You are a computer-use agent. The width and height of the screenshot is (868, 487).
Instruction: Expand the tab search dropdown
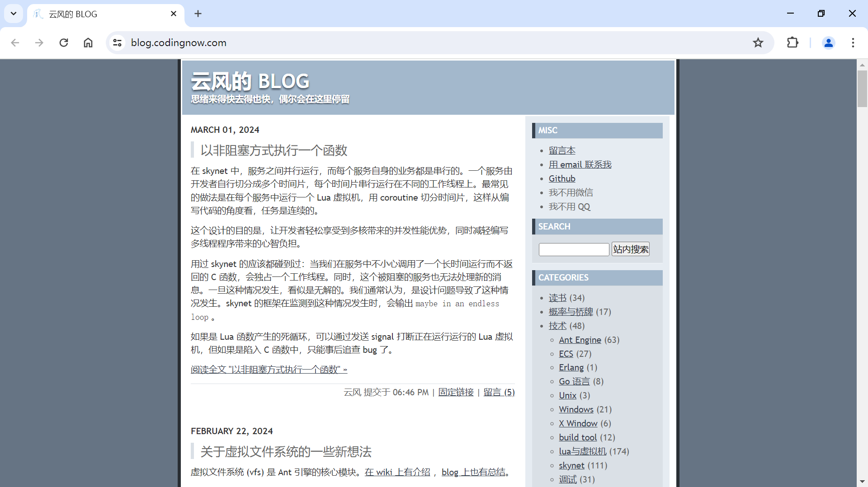14,14
